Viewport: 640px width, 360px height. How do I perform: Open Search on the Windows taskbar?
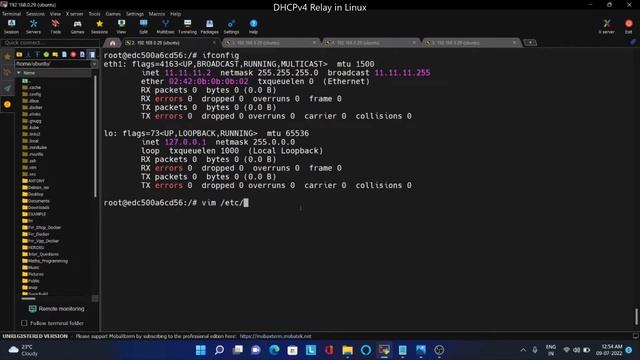(x=219, y=350)
